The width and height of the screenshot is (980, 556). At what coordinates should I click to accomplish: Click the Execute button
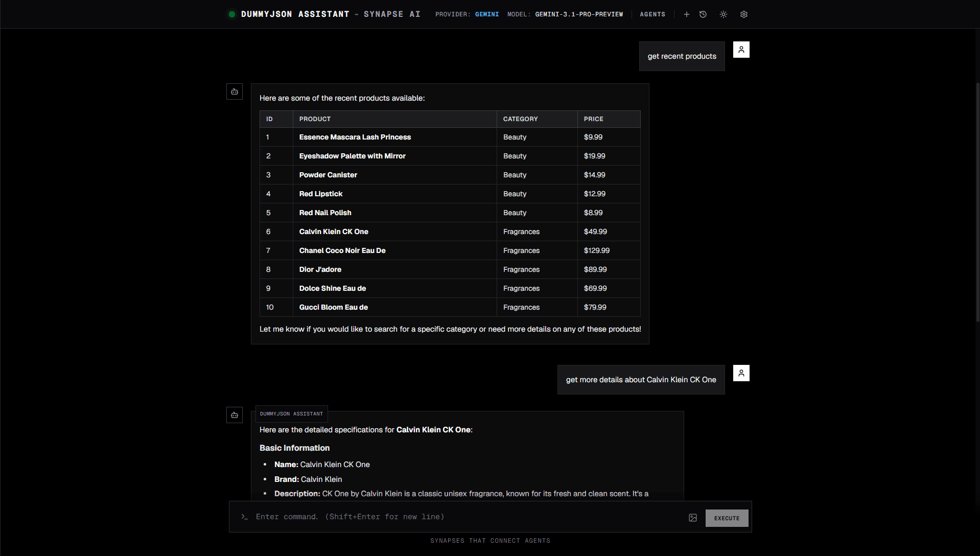click(727, 518)
